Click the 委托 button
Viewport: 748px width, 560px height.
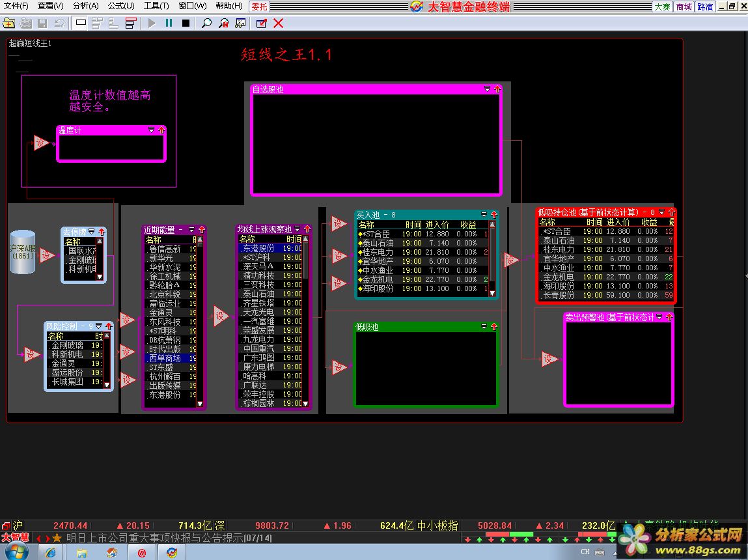click(260, 7)
